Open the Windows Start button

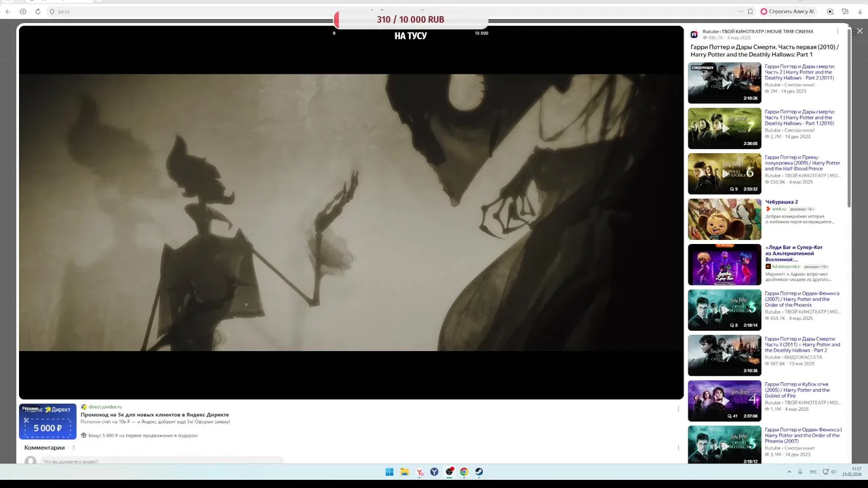pyautogui.click(x=389, y=472)
